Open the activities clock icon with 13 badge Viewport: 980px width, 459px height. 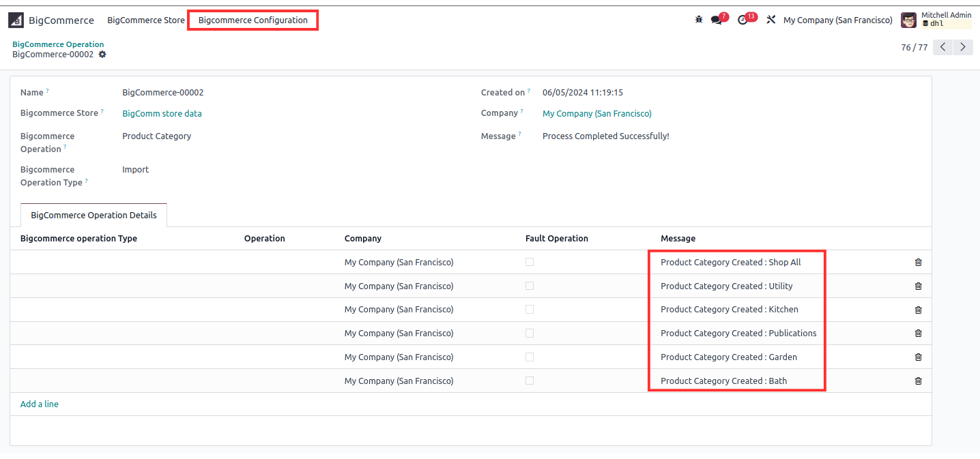pyautogui.click(x=743, y=20)
